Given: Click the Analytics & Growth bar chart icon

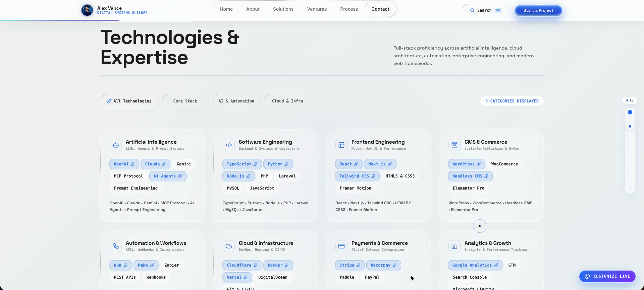Looking at the screenshot, I should pos(454,246).
